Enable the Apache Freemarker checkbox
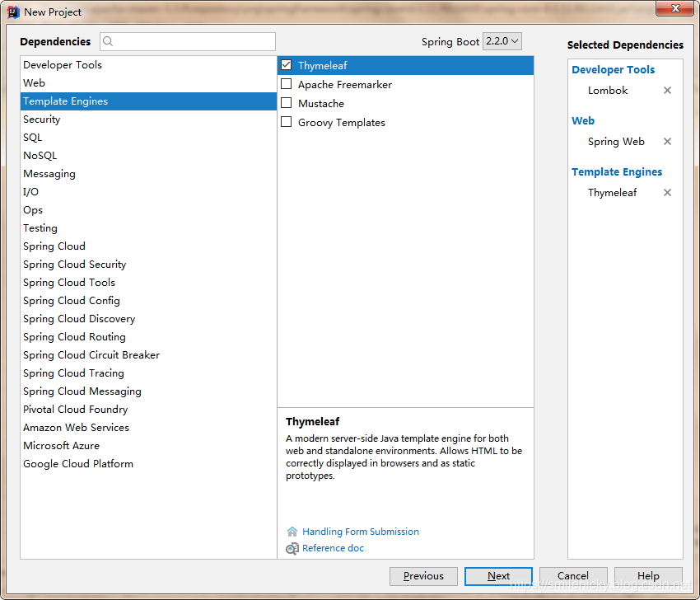The image size is (700, 600). (x=286, y=84)
